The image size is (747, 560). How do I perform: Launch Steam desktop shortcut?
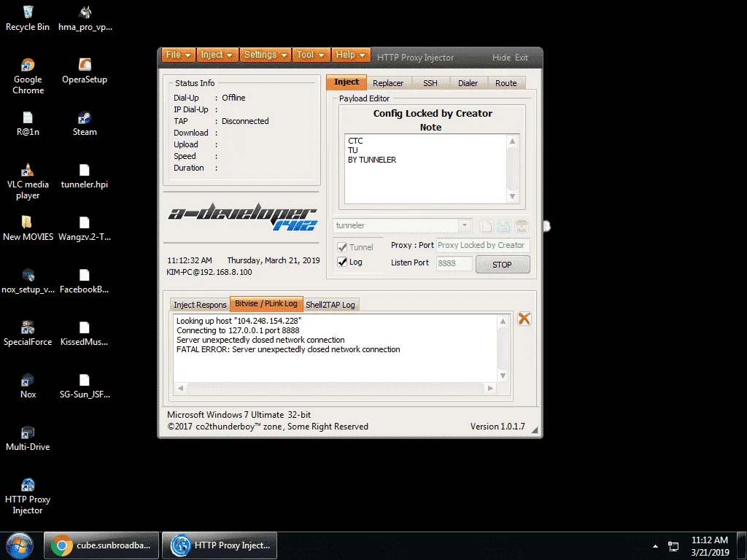[x=85, y=124]
